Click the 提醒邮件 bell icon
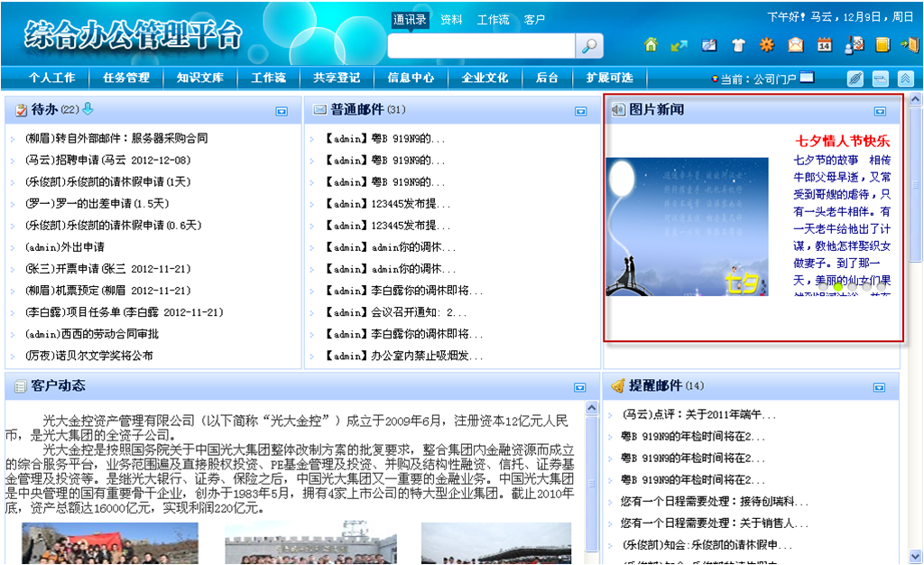 coord(618,386)
